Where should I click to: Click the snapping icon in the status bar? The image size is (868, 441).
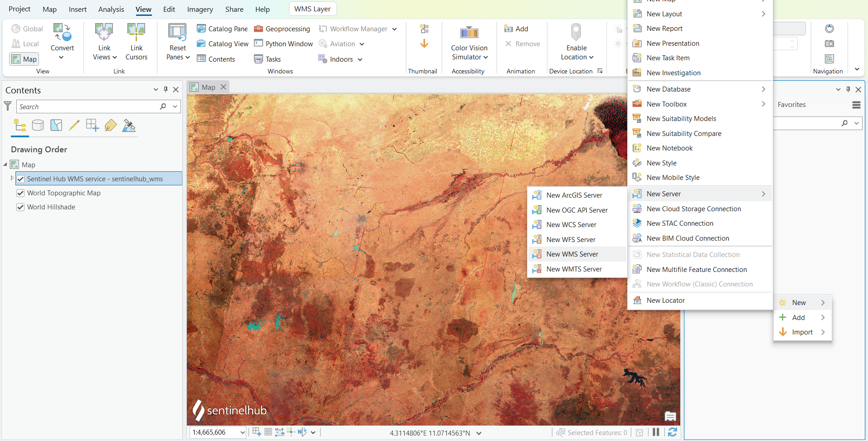(x=257, y=432)
